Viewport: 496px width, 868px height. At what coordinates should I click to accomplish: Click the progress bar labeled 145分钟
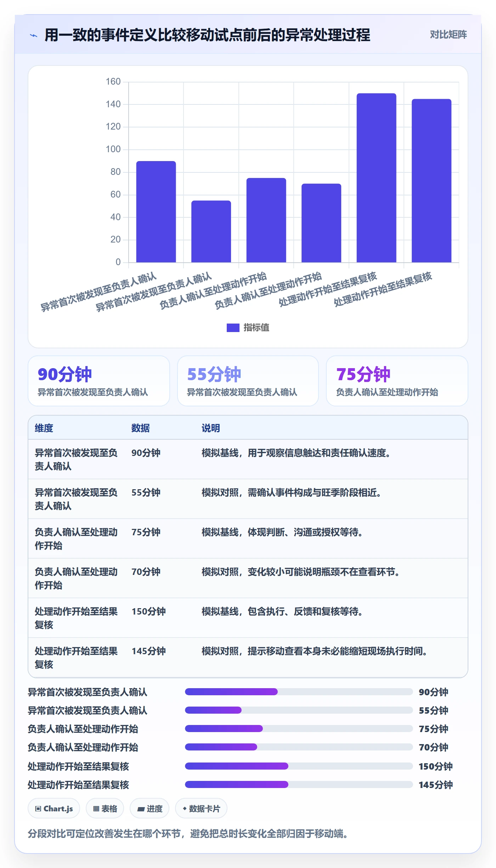point(299,784)
